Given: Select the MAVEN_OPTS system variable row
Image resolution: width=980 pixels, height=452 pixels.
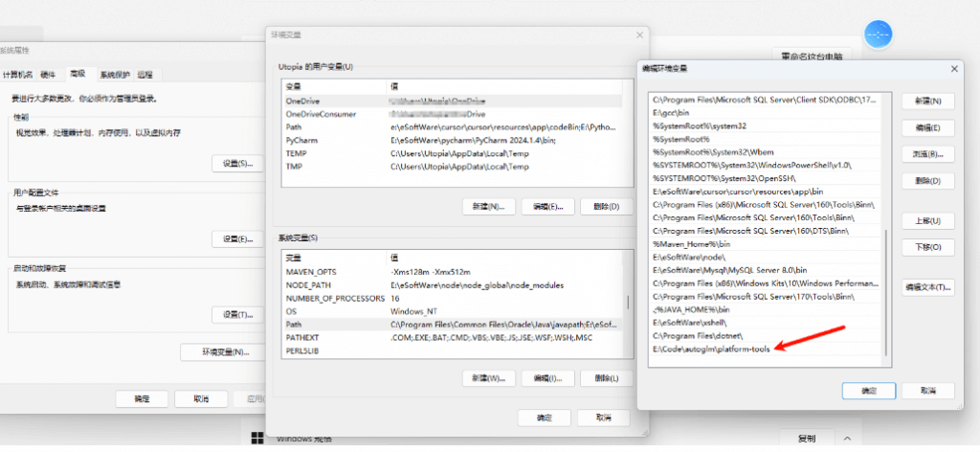Looking at the screenshot, I should tap(314, 272).
